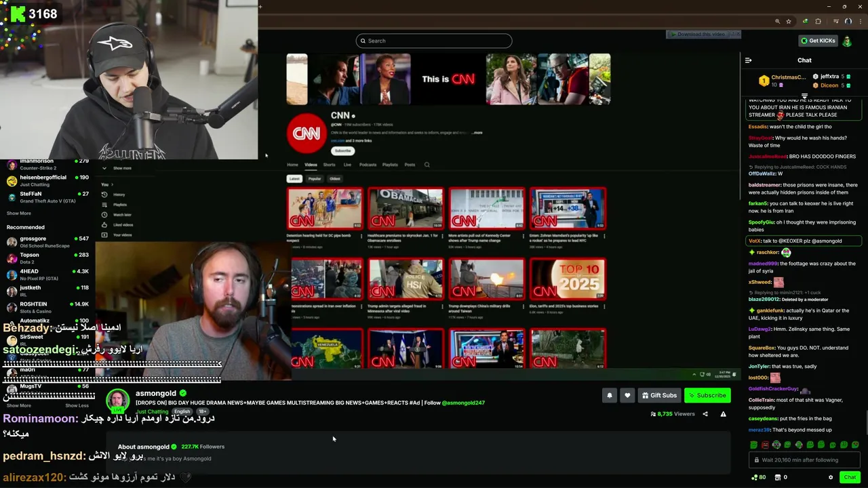Select the Home tab on CNN channel
868x488 pixels.
(x=292, y=165)
